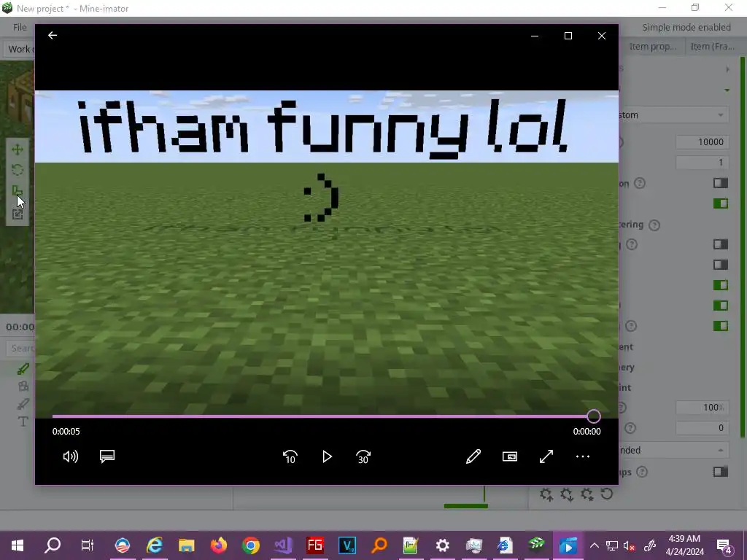Collapse section with green down arrow

(x=727, y=90)
